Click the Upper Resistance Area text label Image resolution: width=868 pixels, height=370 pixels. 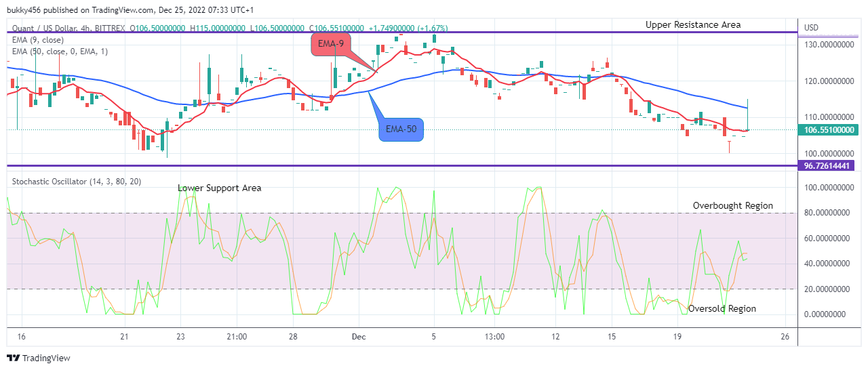click(693, 24)
